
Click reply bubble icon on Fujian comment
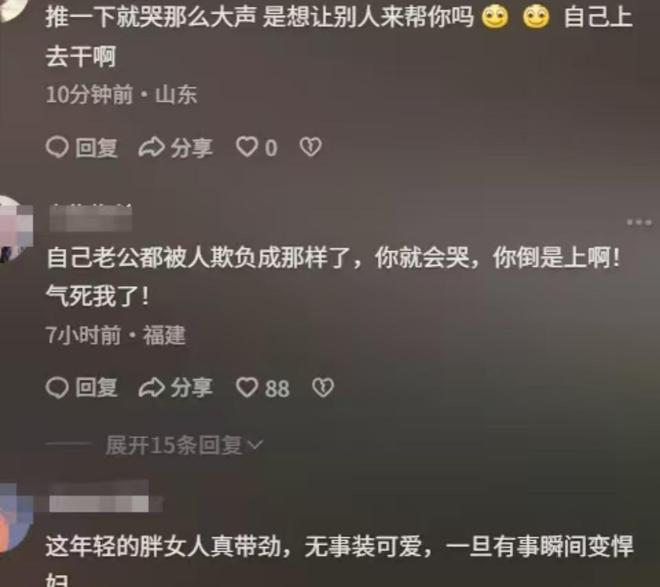point(57,388)
